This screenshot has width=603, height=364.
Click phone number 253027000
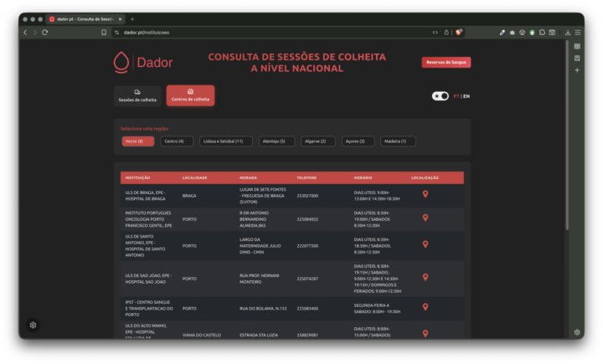point(307,196)
